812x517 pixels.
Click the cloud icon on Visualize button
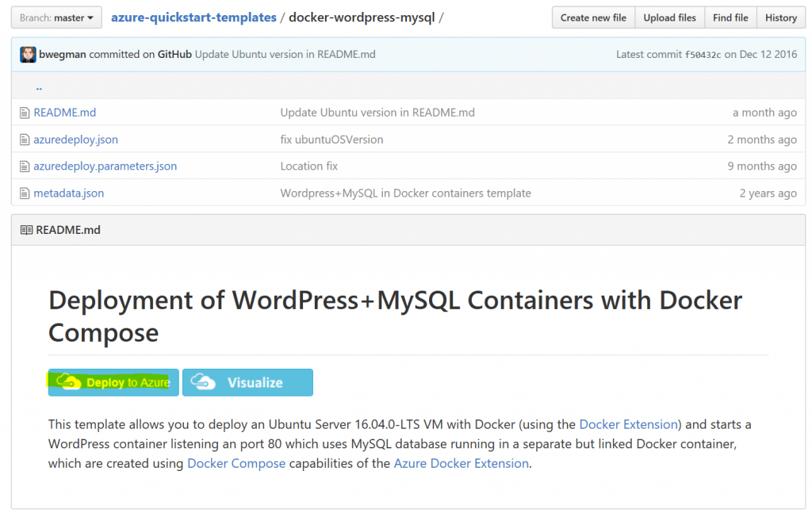click(x=203, y=381)
